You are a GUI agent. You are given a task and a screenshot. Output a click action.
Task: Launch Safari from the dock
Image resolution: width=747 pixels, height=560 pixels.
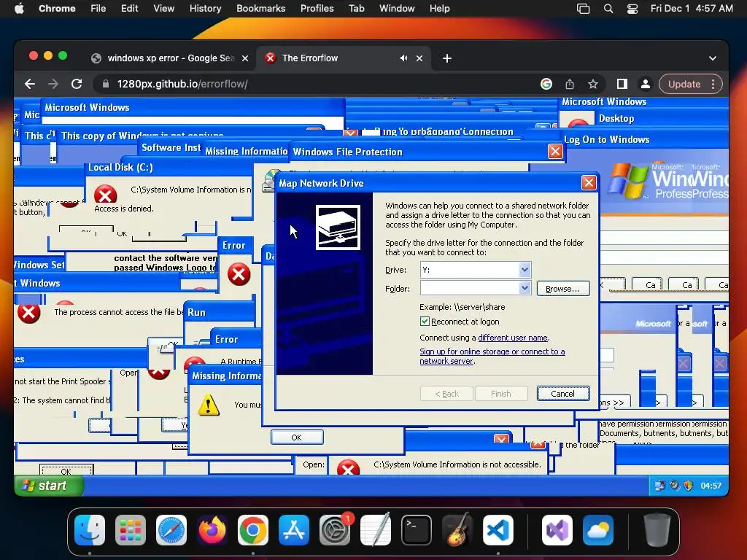(x=171, y=530)
